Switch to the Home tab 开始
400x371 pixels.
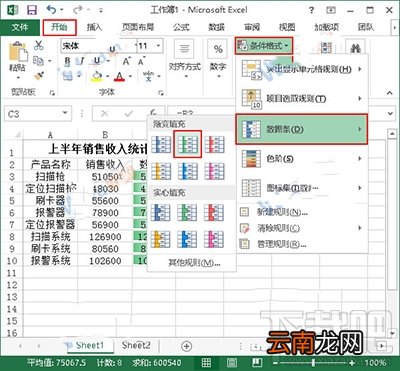[x=59, y=27]
